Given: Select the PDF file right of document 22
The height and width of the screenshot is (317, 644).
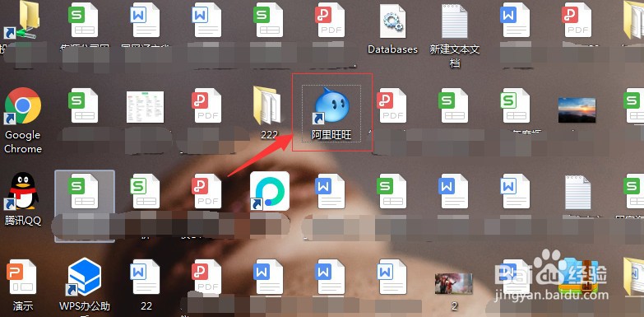Looking at the screenshot, I should (206, 277).
